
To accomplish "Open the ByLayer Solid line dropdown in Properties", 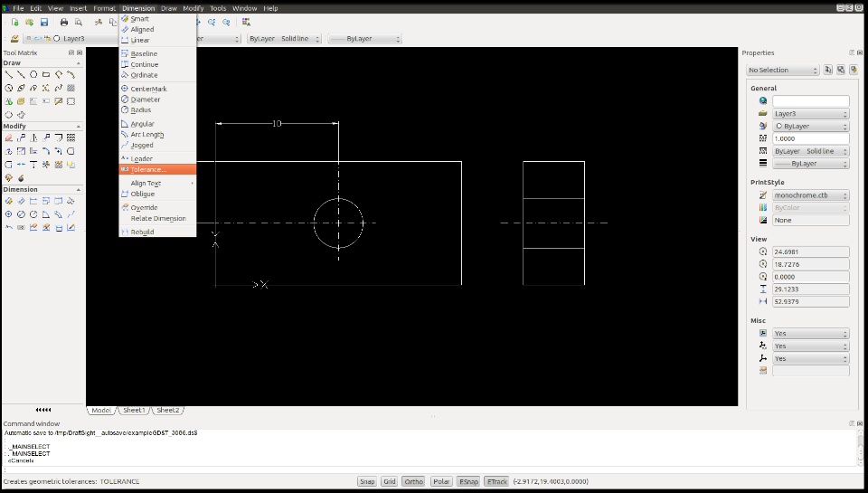I will pos(811,151).
